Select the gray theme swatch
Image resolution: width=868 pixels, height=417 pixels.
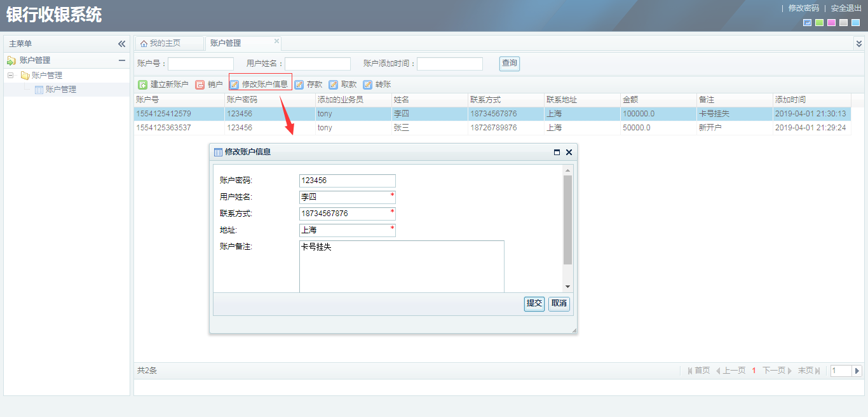click(x=843, y=23)
